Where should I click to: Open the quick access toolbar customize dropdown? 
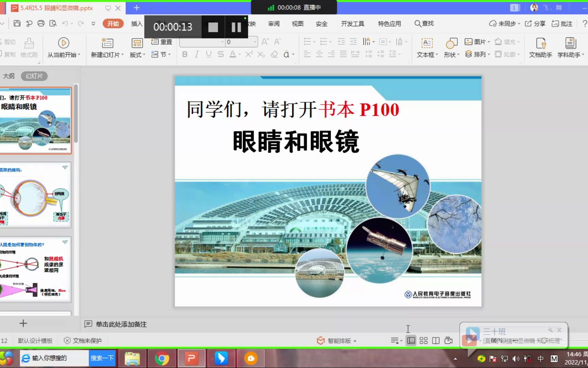(93, 24)
